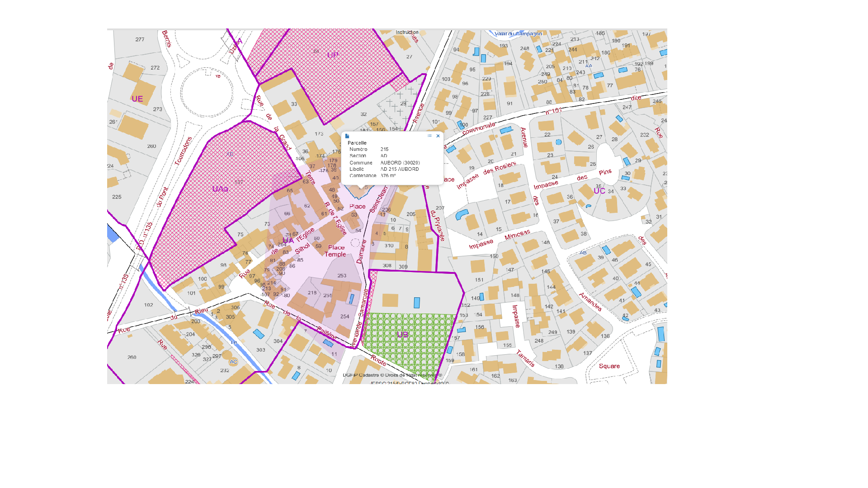Screen dimensions: 868x488
Task: Click the blue pool in UB zone
Action: tap(417, 303)
